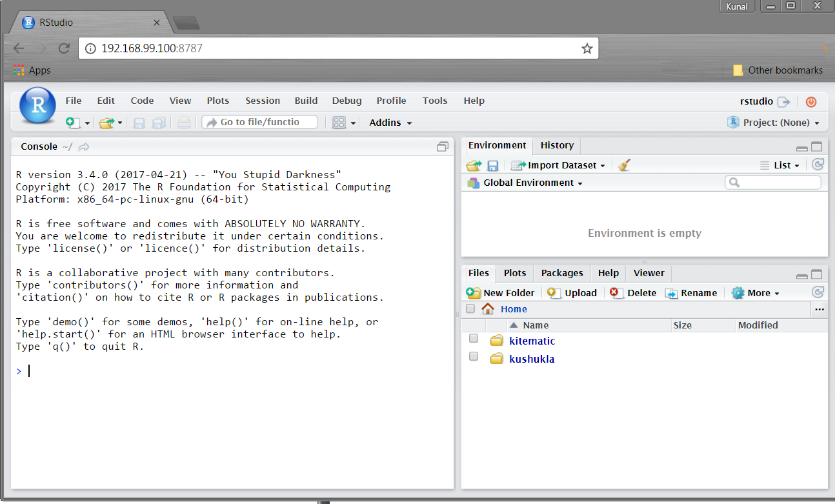
Task: Open the Session menu
Action: (x=262, y=101)
